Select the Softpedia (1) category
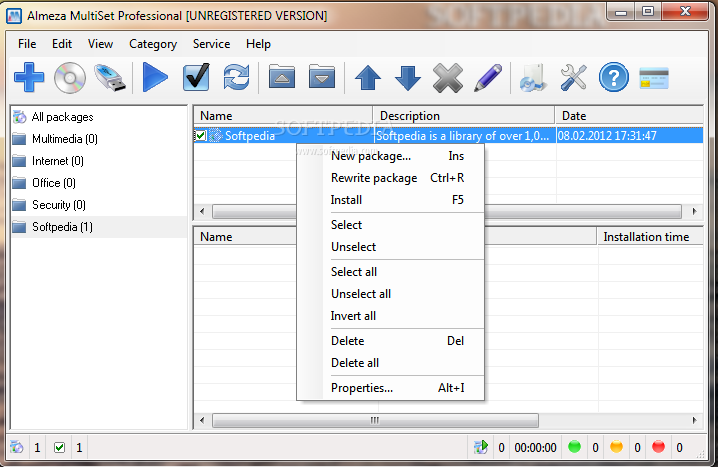Viewport: 718px width, 467px height. pyautogui.click(x=62, y=227)
